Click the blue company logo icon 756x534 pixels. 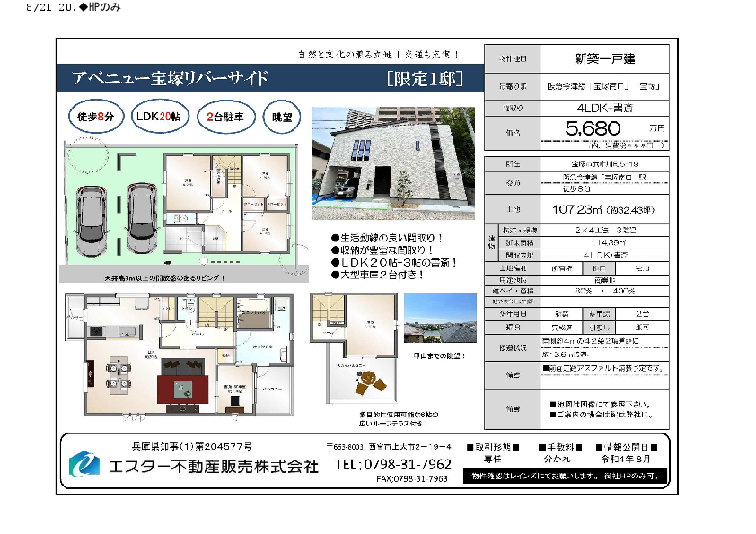(x=85, y=465)
